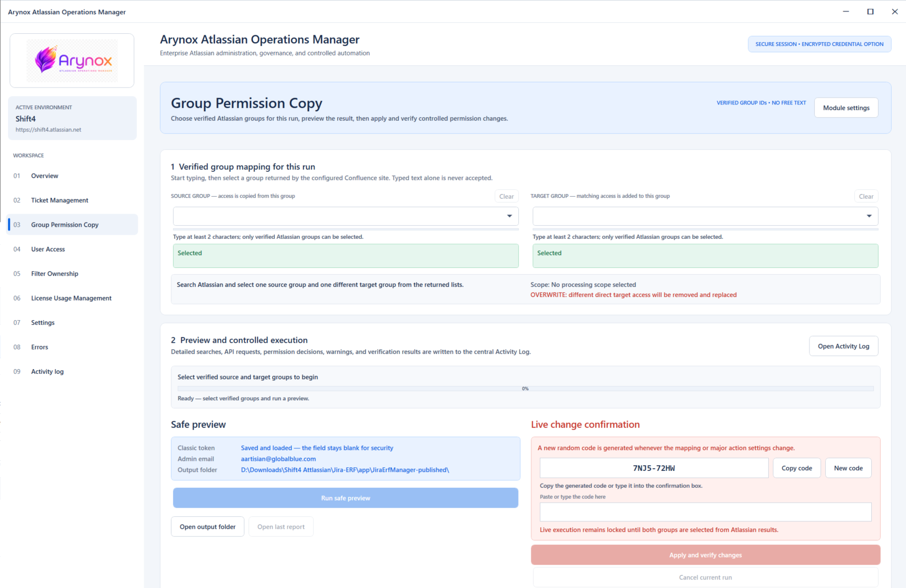Click the OVERWRITE warning text
Viewport: 906px width, 588px height.
633,295
